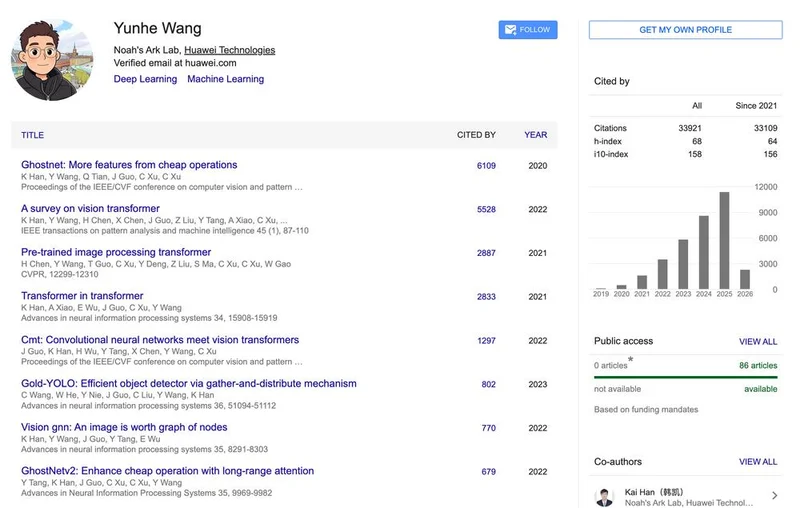Open Gold-YOLO object detector paper

click(188, 384)
